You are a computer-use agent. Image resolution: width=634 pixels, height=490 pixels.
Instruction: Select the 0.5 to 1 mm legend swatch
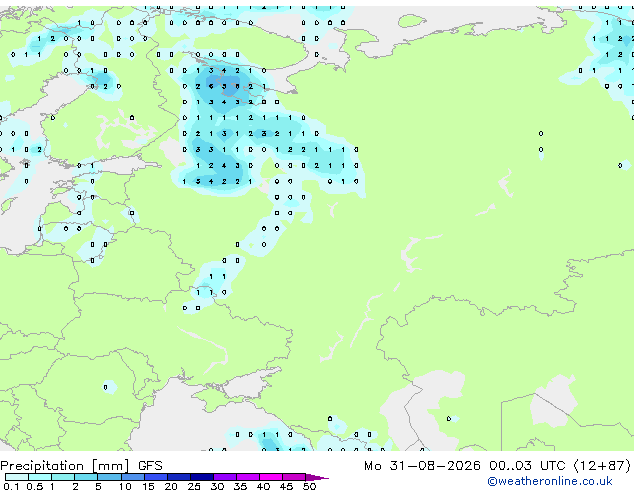coord(40,477)
